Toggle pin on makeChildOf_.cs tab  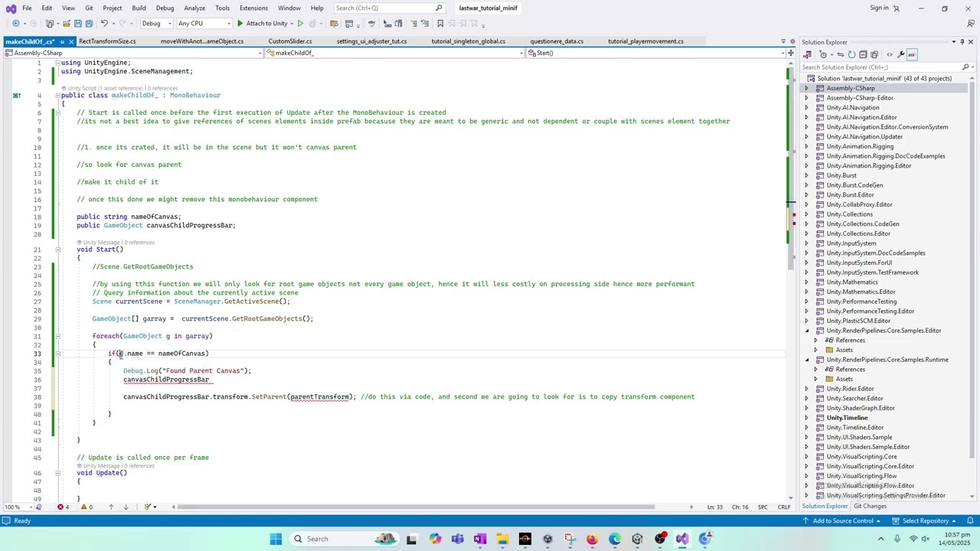[62, 41]
